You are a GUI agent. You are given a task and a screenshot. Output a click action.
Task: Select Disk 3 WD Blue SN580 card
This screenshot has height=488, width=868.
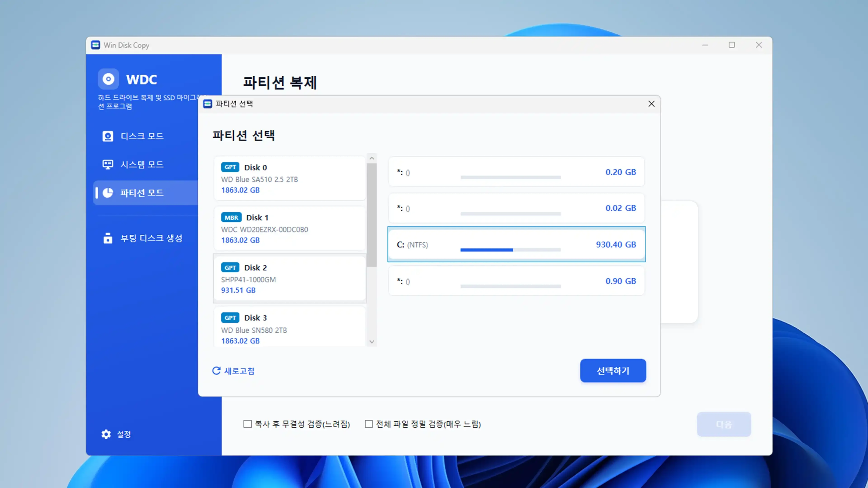pos(290,327)
